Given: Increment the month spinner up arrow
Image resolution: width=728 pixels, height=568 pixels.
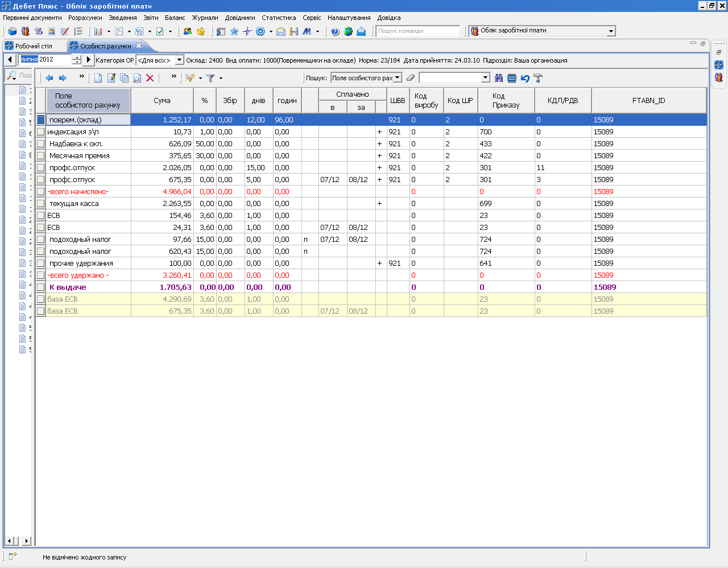Looking at the screenshot, I should click(x=77, y=57).
